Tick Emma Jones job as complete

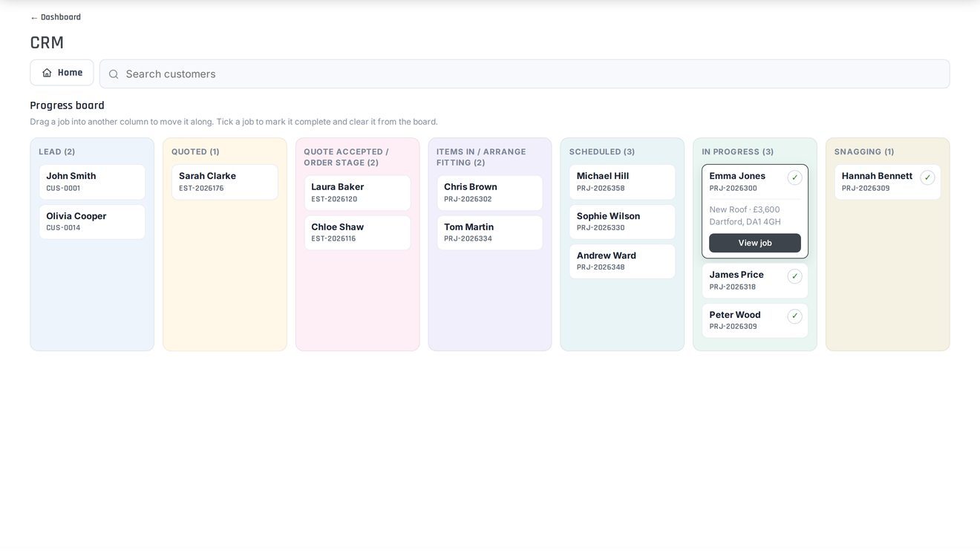click(794, 177)
